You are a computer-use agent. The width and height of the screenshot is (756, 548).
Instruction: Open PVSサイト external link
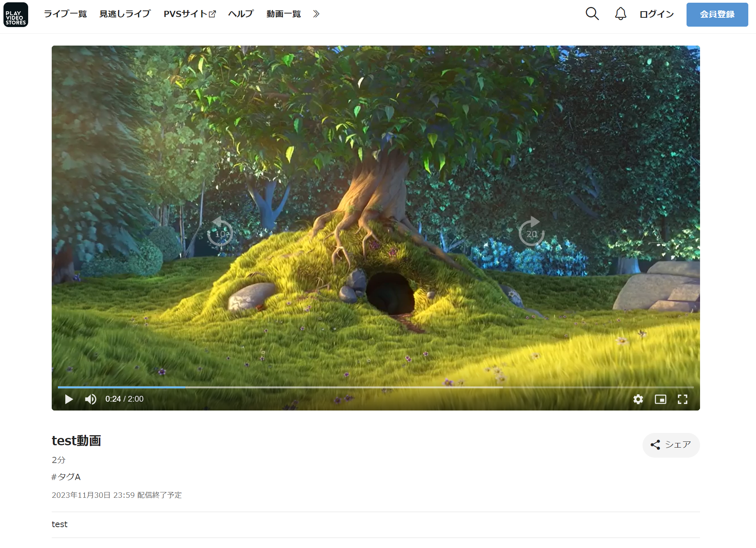pyautogui.click(x=189, y=14)
